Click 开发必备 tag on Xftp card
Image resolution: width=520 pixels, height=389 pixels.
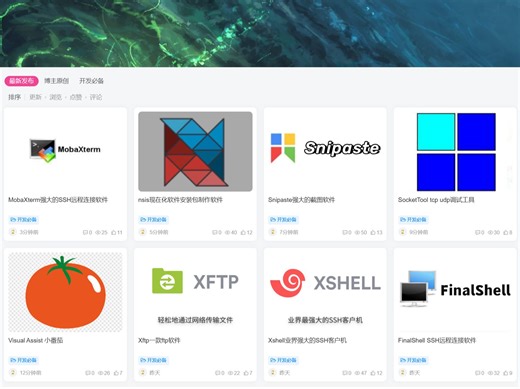tap(153, 360)
